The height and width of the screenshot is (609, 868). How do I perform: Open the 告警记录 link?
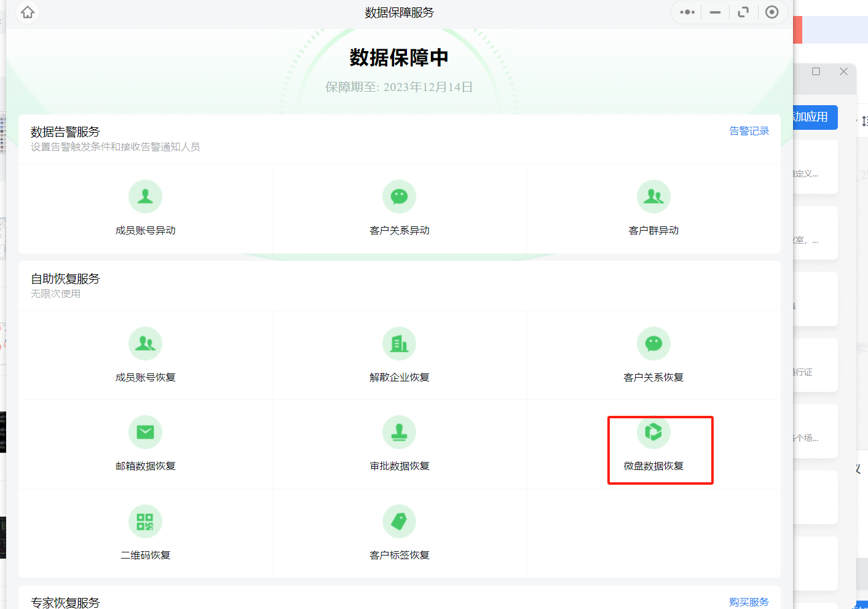coord(749,131)
